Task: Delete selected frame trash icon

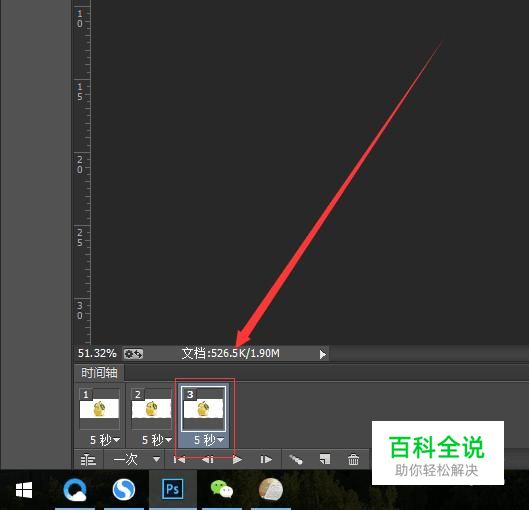Action: click(x=353, y=459)
